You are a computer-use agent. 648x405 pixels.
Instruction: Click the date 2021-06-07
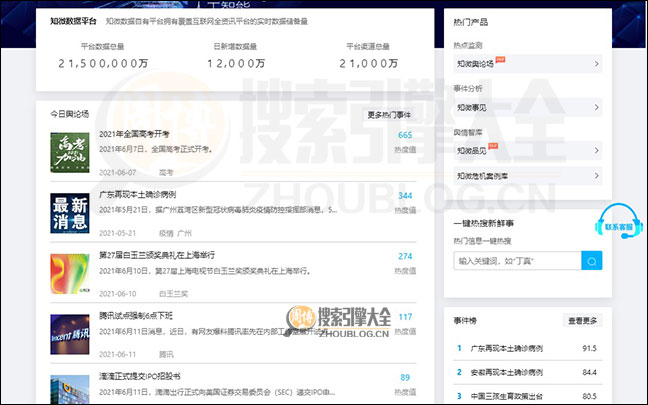117,172
